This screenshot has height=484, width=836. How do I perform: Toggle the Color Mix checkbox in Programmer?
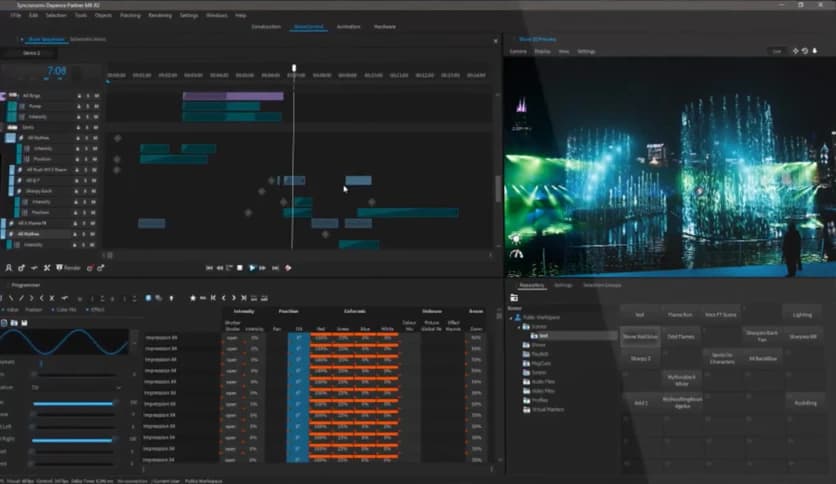[51, 310]
